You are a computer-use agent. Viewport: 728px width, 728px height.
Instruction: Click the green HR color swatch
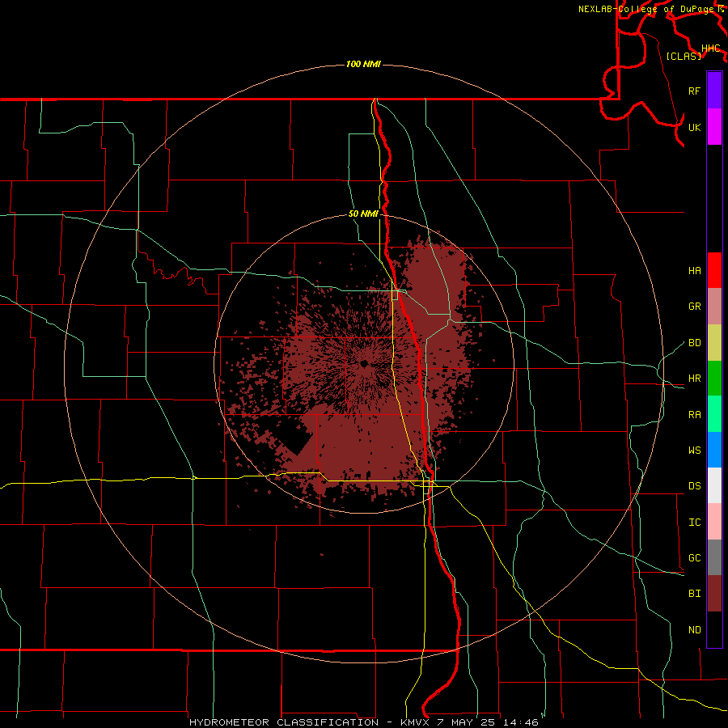(x=714, y=379)
